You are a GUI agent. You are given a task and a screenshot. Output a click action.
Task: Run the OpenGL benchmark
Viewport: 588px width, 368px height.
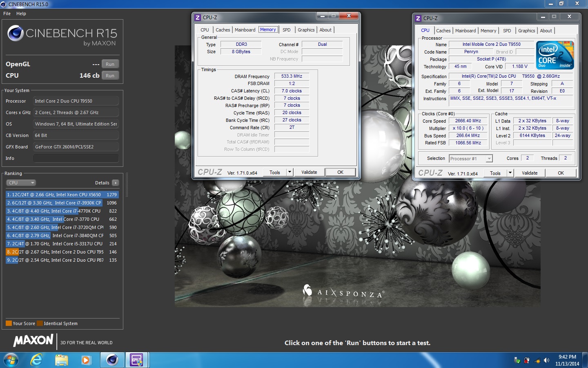[x=110, y=64]
